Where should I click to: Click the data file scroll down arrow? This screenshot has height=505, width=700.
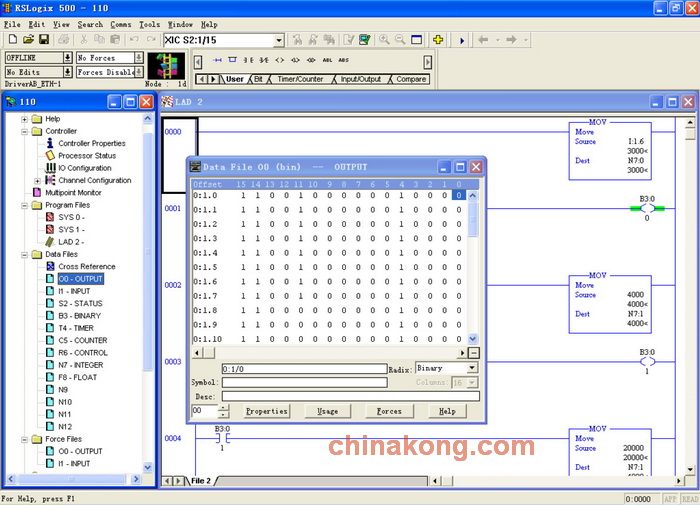tap(473, 339)
